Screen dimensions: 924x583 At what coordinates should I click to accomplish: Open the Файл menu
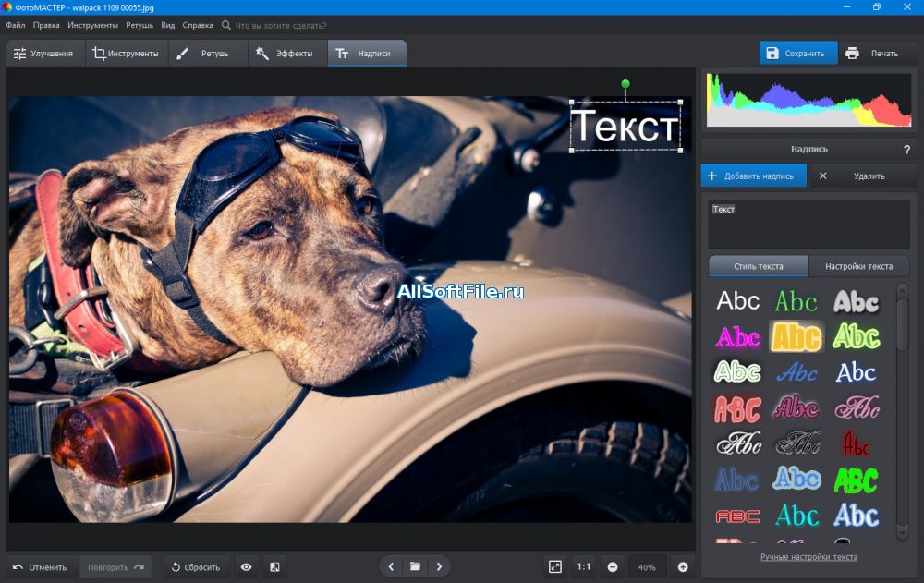coord(16,25)
